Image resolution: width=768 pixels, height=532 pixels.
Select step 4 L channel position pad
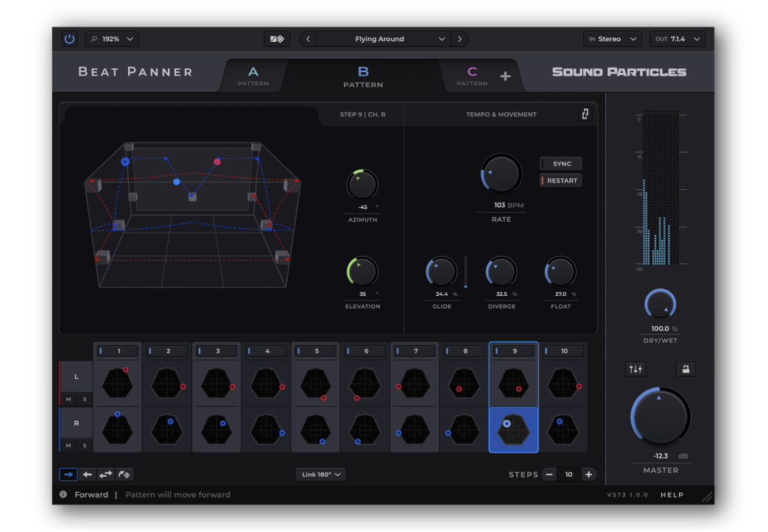pyautogui.click(x=266, y=383)
